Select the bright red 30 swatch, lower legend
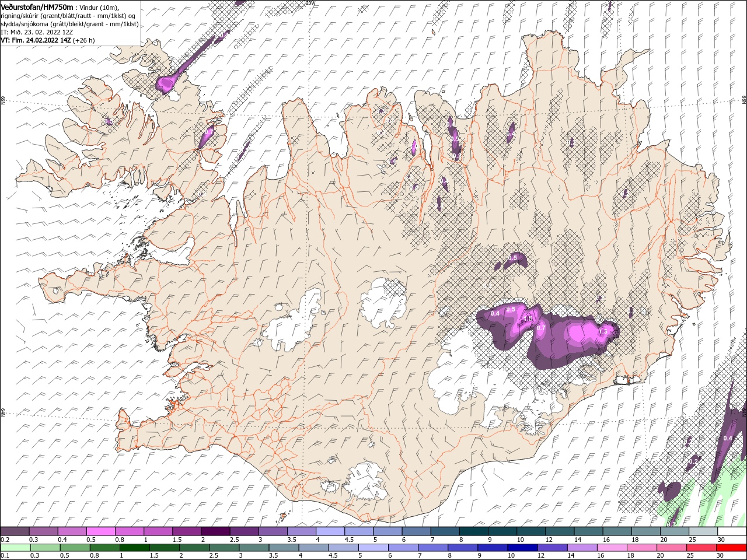 (732, 547)
